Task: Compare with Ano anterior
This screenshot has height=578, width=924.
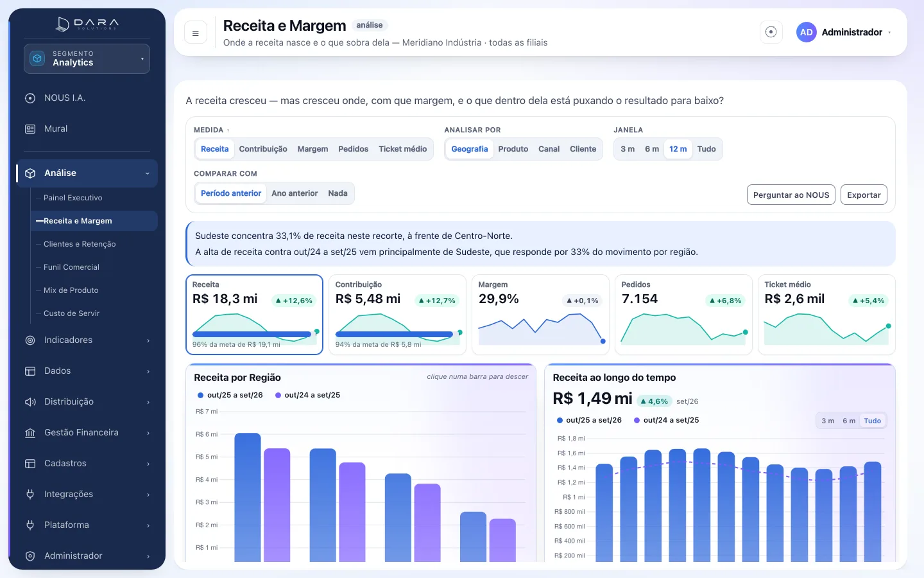Action: tap(295, 193)
